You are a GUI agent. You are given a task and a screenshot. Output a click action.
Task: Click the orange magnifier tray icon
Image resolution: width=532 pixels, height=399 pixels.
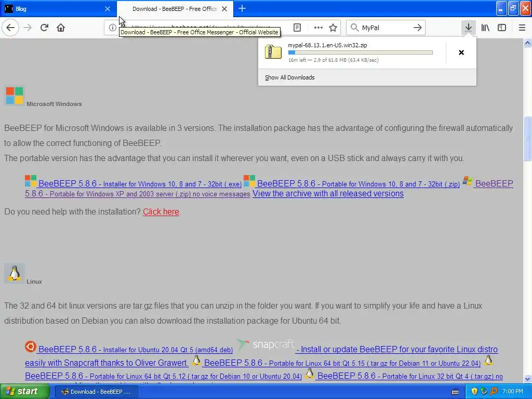[x=494, y=392]
